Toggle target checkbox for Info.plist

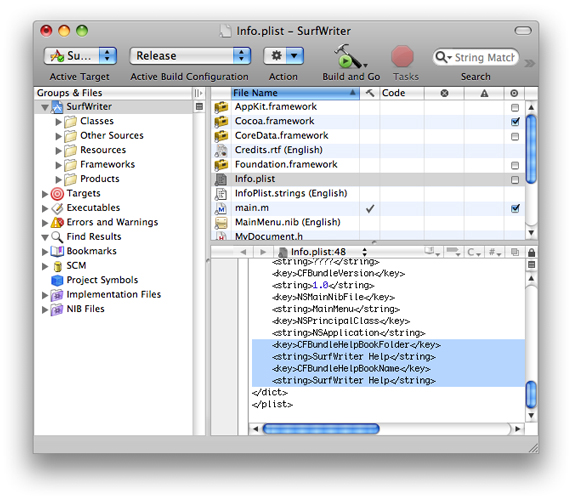pos(515,180)
